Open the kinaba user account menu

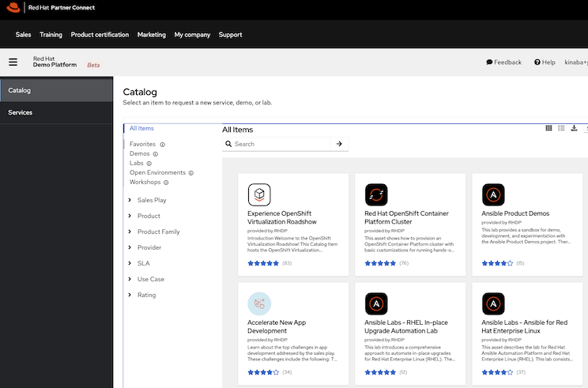point(576,62)
